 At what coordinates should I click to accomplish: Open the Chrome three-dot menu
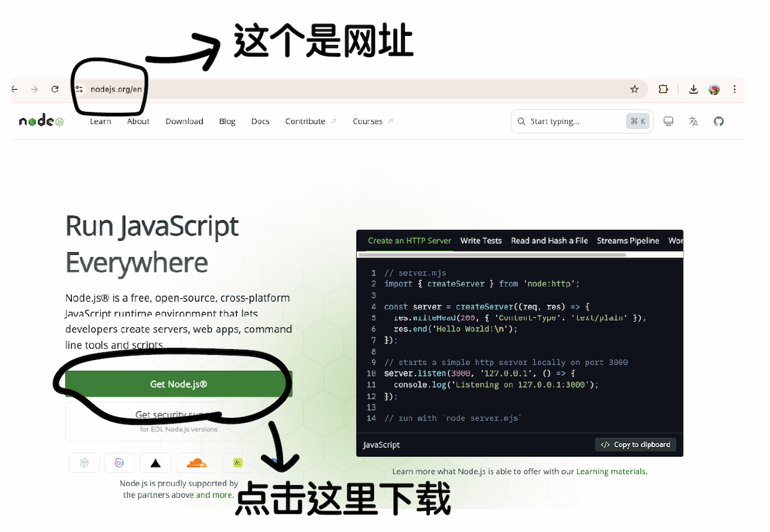(734, 89)
